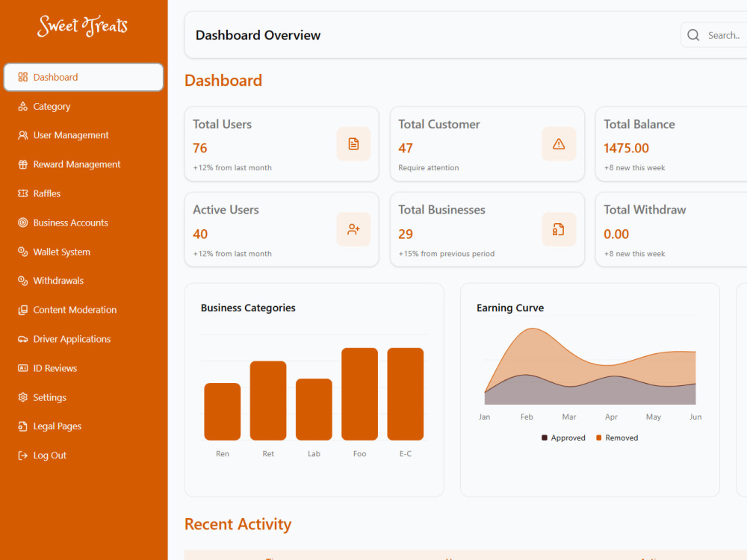Click the Log Out label in sidebar
The height and width of the screenshot is (560, 747).
click(49, 455)
